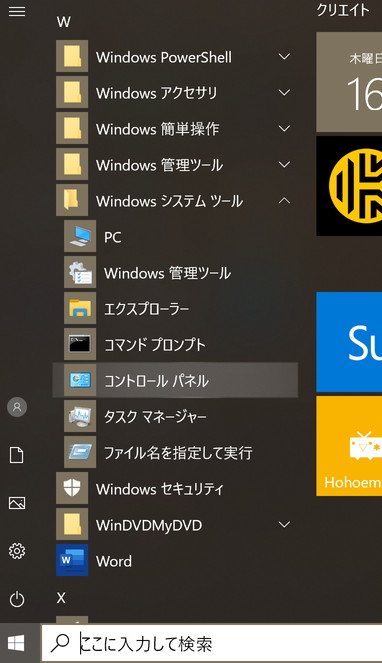Open the blue Su tile
The image size is (382, 663).
click(x=349, y=342)
